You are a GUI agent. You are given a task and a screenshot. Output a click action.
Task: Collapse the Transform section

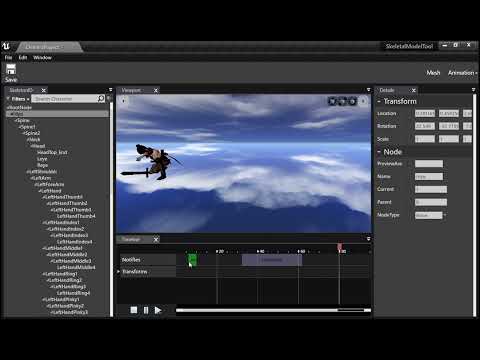pyautogui.click(x=379, y=101)
